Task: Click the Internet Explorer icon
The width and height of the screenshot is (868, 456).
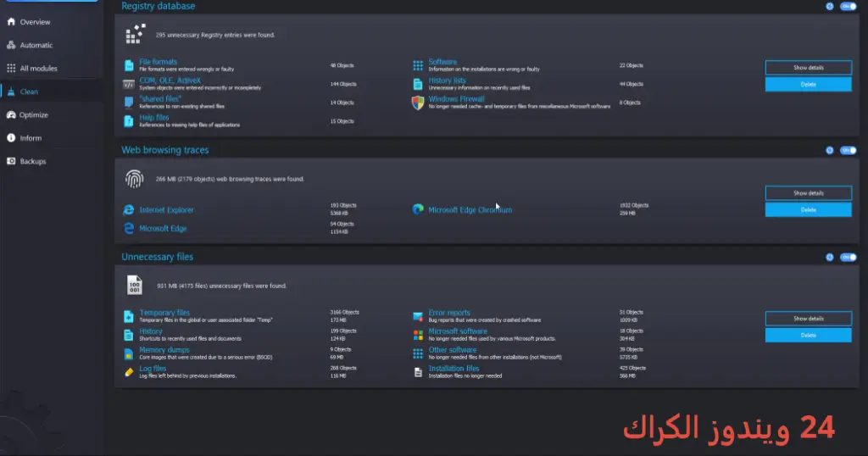Action: (129, 209)
